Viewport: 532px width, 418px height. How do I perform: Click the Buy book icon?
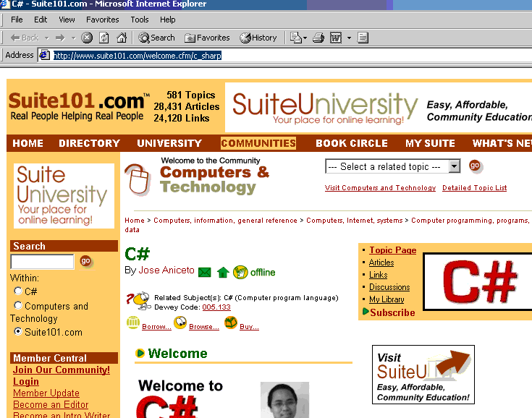point(230,323)
